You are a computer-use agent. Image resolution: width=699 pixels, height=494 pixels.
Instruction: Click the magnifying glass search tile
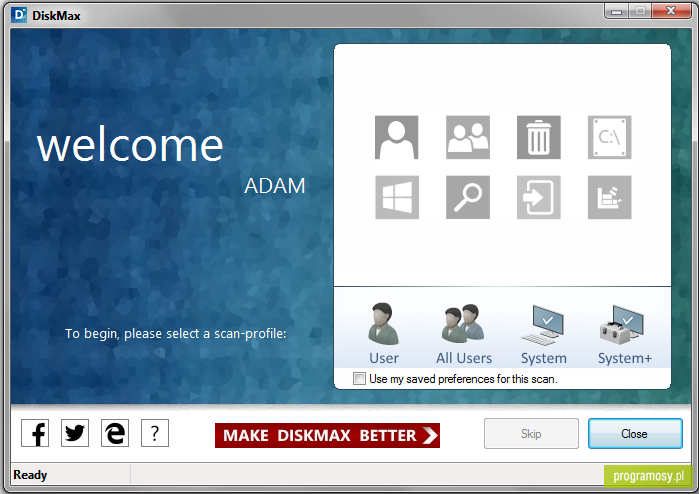point(468,197)
